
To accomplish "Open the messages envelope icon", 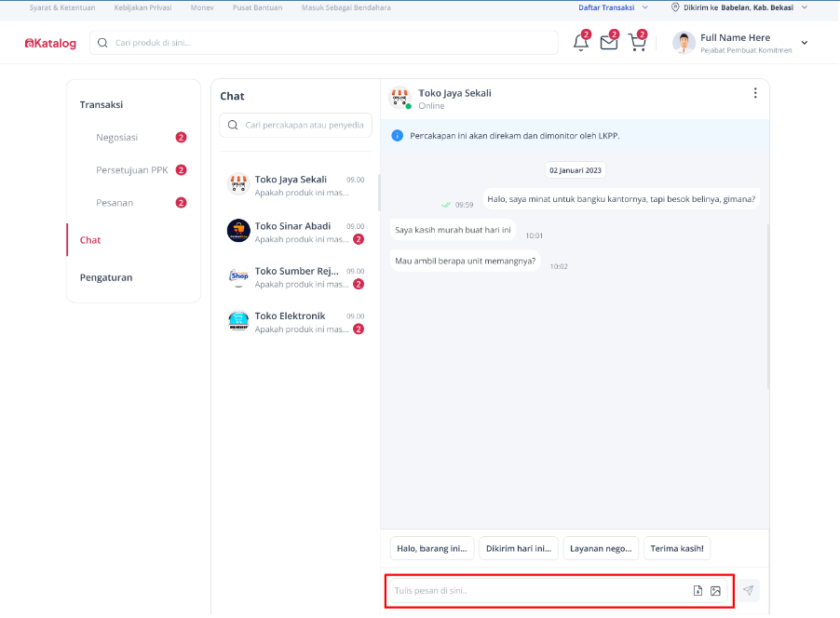I will [608, 42].
